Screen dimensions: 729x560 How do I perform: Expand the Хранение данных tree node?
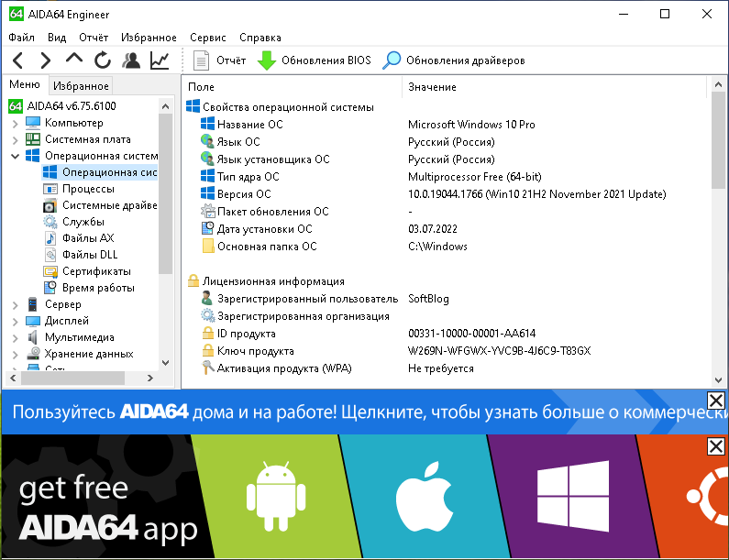(x=15, y=355)
